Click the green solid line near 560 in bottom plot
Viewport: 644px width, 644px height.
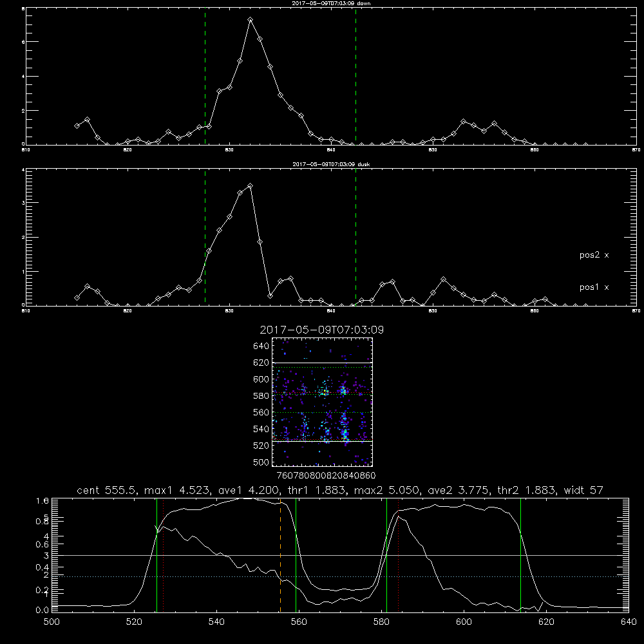click(x=296, y=554)
